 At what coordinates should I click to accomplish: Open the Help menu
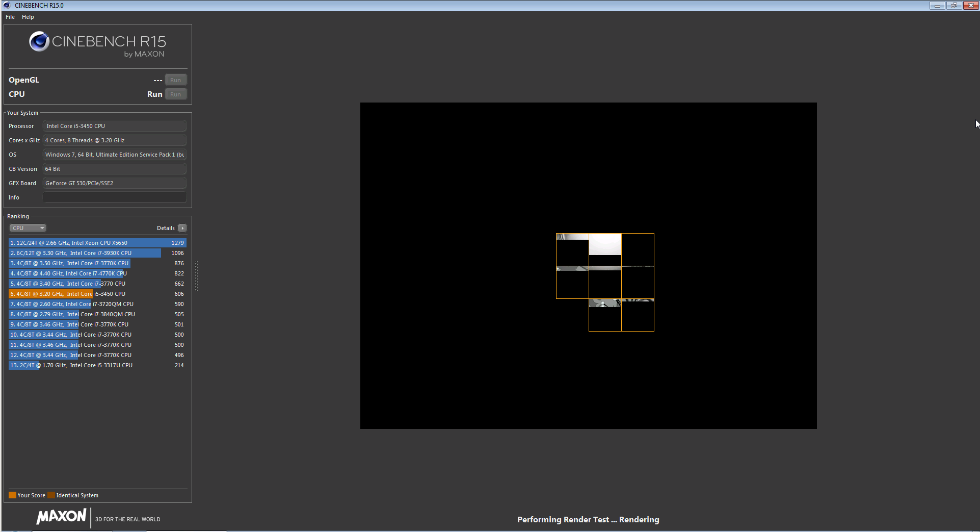(28, 17)
